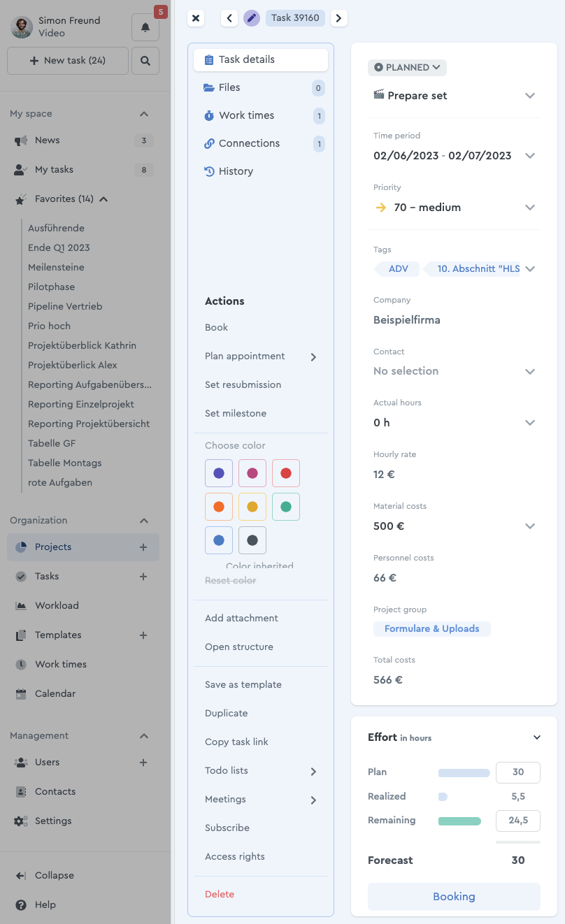Viewport: 565px width, 924px height.
Task: Click Delete in the actions list
Action: pyautogui.click(x=220, y=895)
